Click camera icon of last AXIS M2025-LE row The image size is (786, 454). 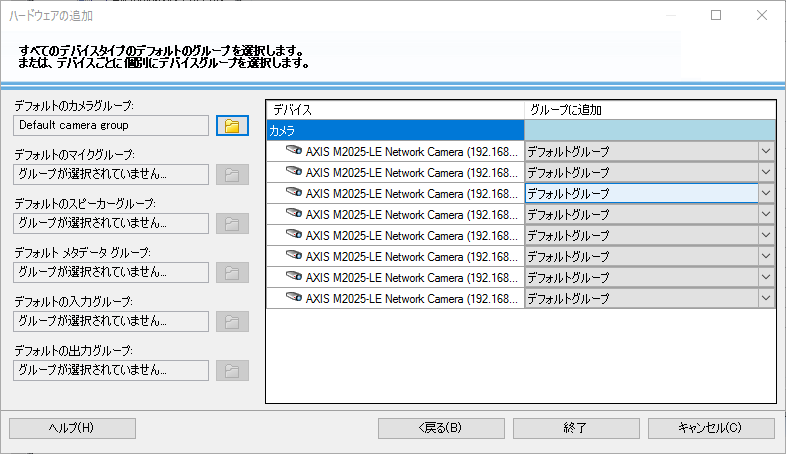pyautogui.click(x=294, y=297)
